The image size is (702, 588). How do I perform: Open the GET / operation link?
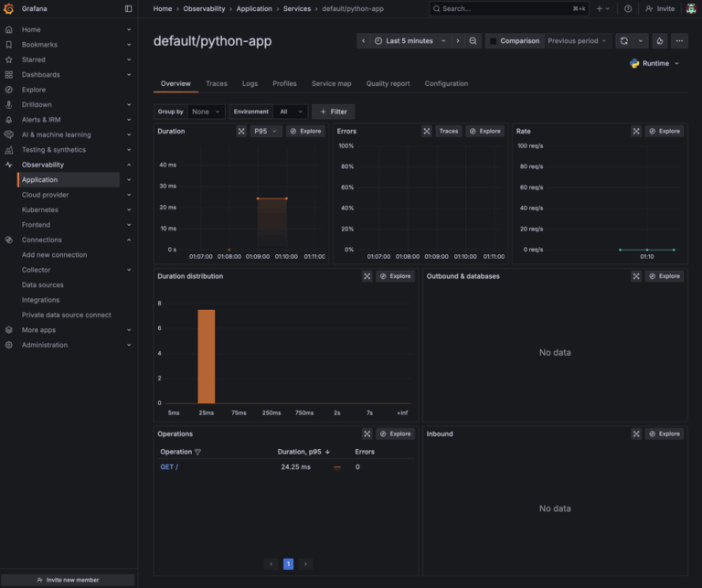pyautogui.click(x=169, y=467)
